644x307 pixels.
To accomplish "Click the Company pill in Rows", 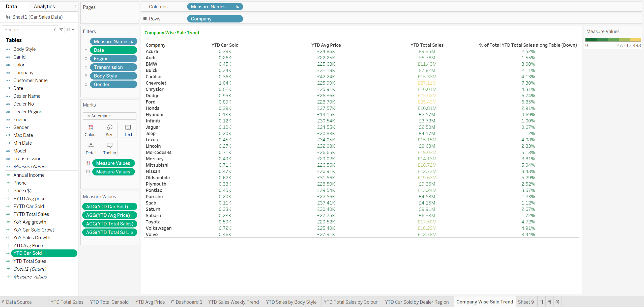I will tap(215, 19).
